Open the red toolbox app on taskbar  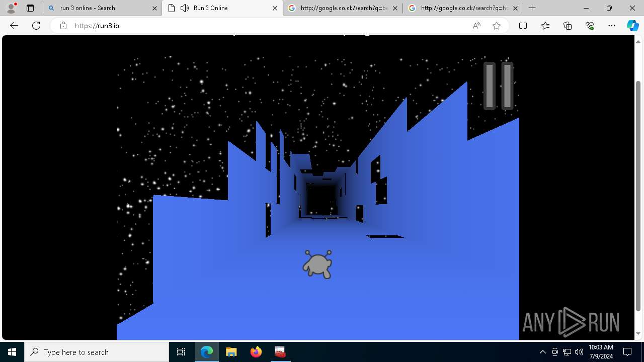280,352
